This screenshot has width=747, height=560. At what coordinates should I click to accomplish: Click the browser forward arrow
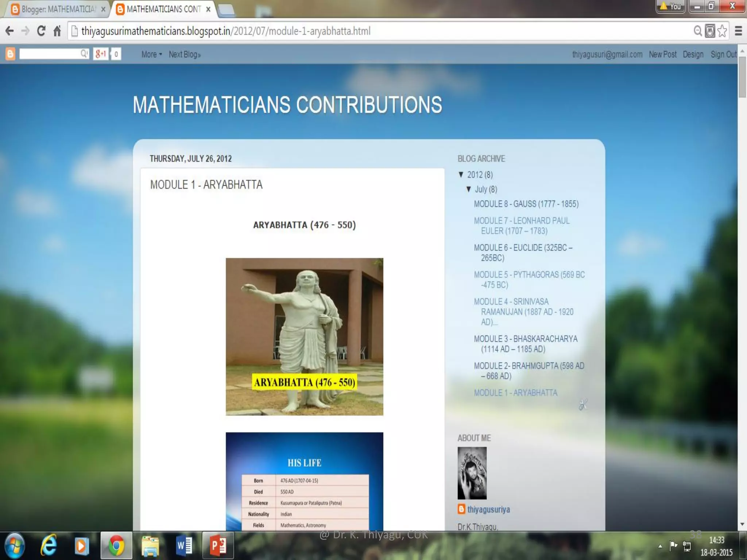click(25, 31)
